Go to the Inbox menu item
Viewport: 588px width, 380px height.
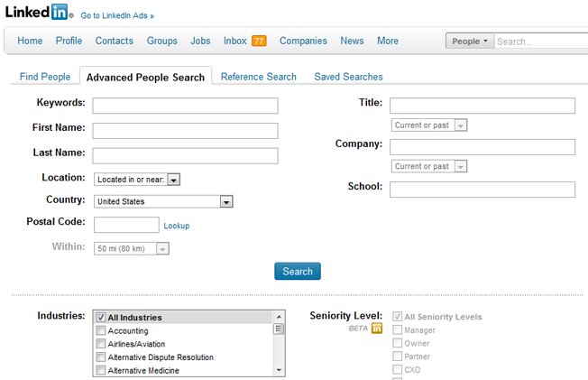point(235,41)
